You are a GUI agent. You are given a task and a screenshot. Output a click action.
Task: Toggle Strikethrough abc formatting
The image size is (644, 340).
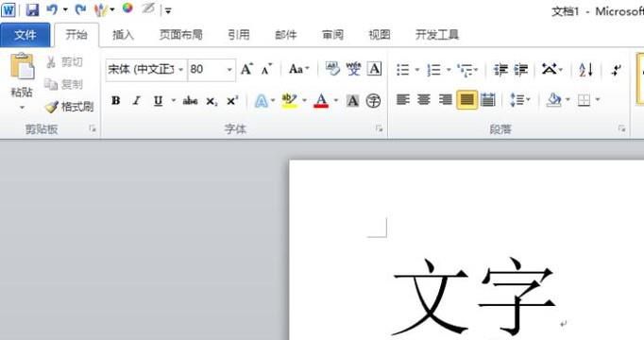click(190, 100)
